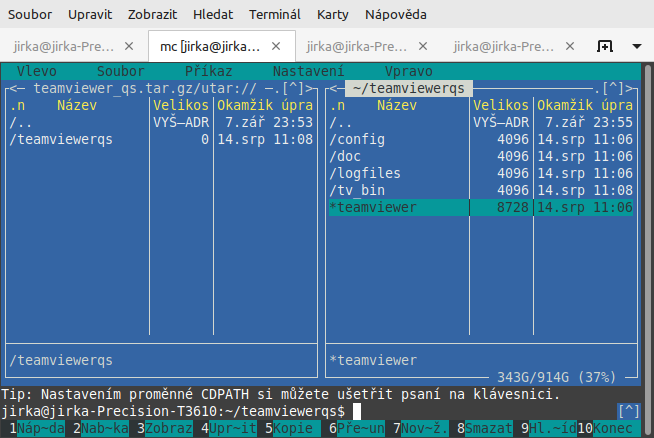This screenshot has height=438, width=654.
Task: Click the 4 Upr~it edit function key
Action: click(229, 428)
